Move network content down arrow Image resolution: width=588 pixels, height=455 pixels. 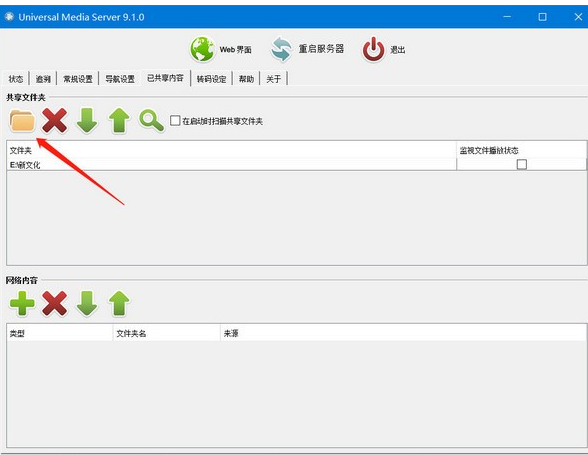click(87, 303)
